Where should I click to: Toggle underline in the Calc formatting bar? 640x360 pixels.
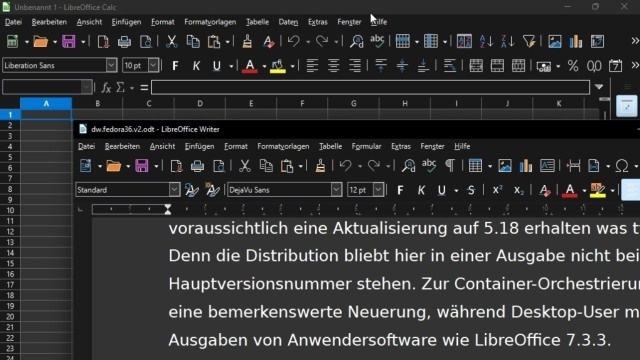[x=216, y=66]
